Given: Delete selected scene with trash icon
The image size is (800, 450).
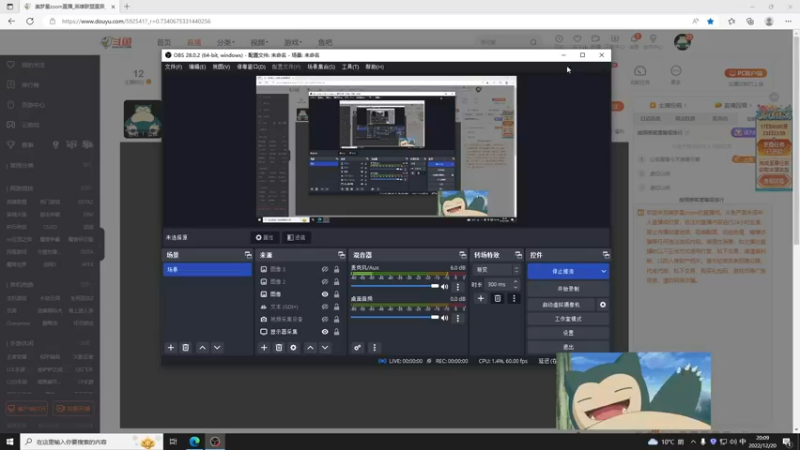Looking at the screenshot, I should [186, 347].
